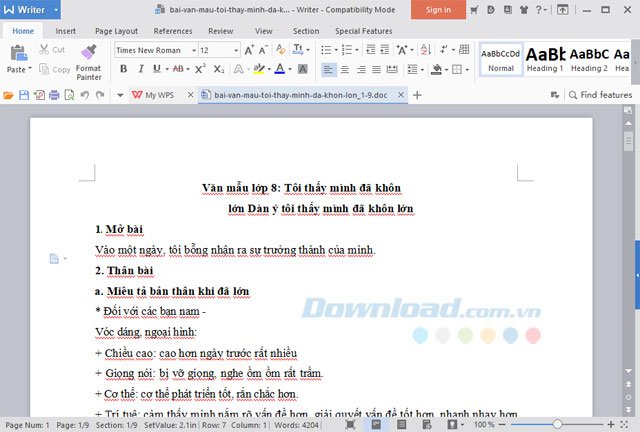Shrink font size with the smaller A icon
Image resolution: width=640 pixels, height=432 pixels.
pyautogui.click(x=263, y=50)
